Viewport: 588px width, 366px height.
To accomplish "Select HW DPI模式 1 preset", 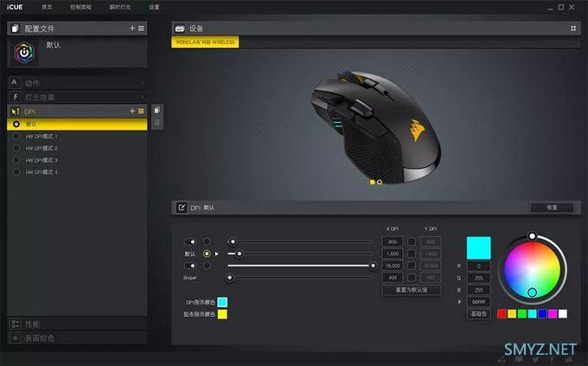I will pyautogui.click(x=77, y=136).
